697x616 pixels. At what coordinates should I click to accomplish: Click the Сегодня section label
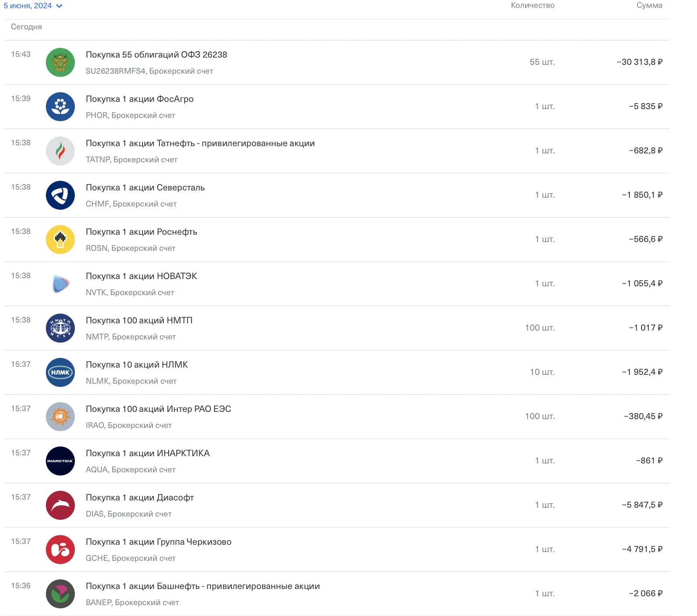click(x=26, y=27)
